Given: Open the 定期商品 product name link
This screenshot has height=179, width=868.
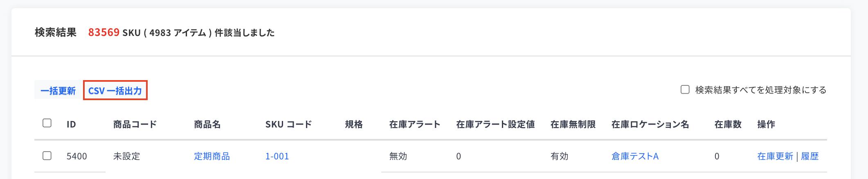Looking at the screenshot, I should point(212,156).
